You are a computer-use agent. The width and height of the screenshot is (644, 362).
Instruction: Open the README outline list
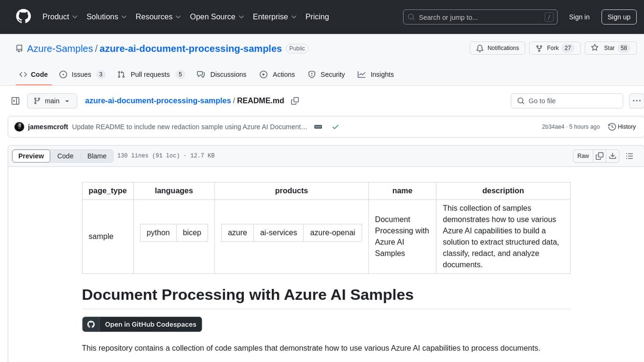[x=629, y=156]
